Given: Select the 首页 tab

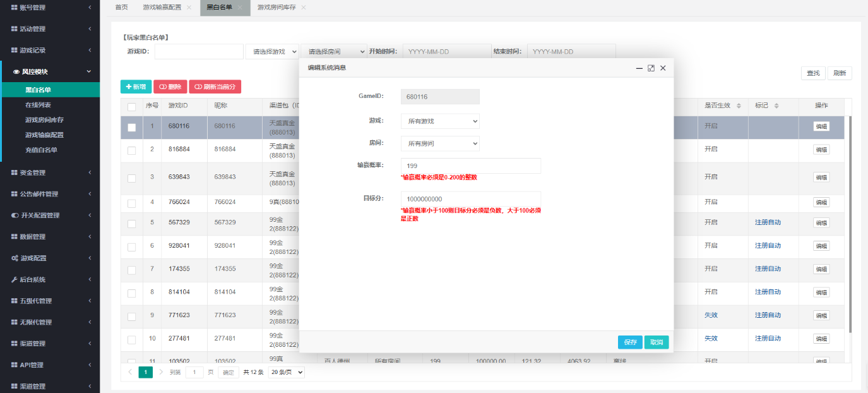Looking at the screenshot, I should pyautogui.click(x=120, y=8).
